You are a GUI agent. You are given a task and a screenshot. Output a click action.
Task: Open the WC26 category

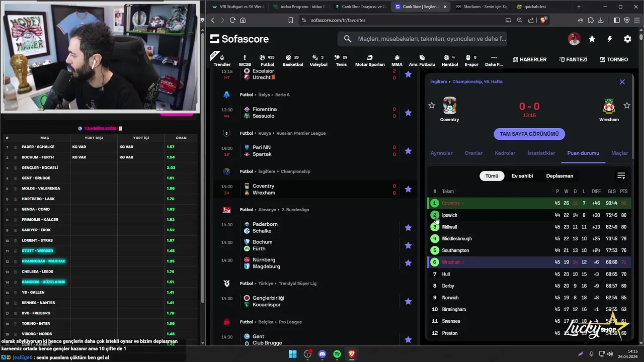tap(245, 60)
